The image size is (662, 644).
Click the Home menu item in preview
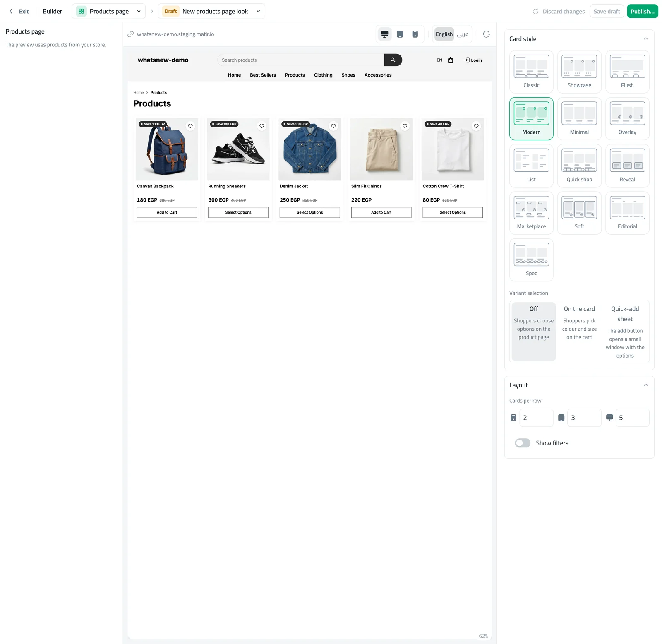[x=234, y=75]
